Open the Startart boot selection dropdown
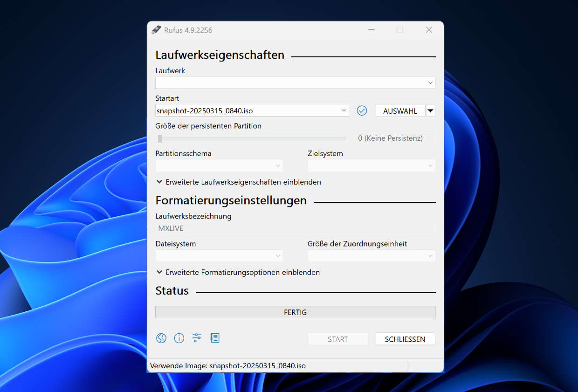This screenshot has height=392, width=578. pyautogui.click(x=252, y=110)
